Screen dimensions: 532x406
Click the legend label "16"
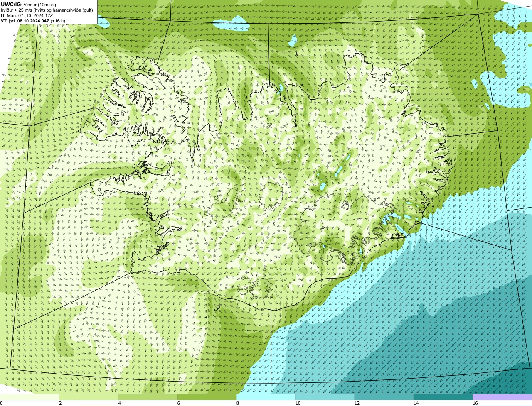pos(475,403)
